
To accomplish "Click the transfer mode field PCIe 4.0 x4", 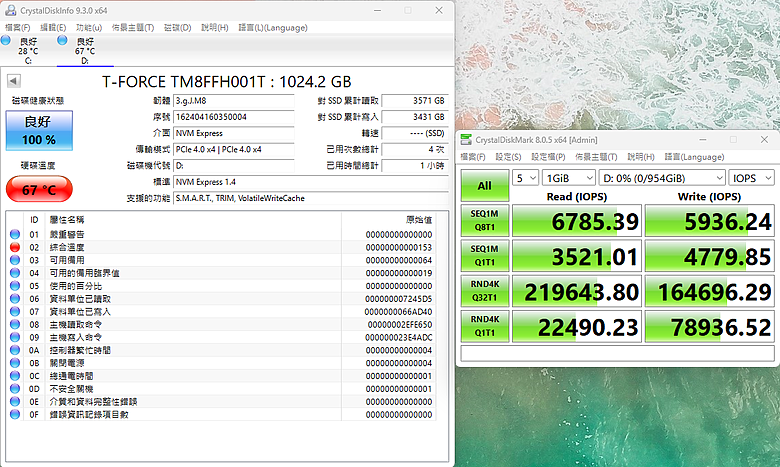I will (x=234, y=149).
